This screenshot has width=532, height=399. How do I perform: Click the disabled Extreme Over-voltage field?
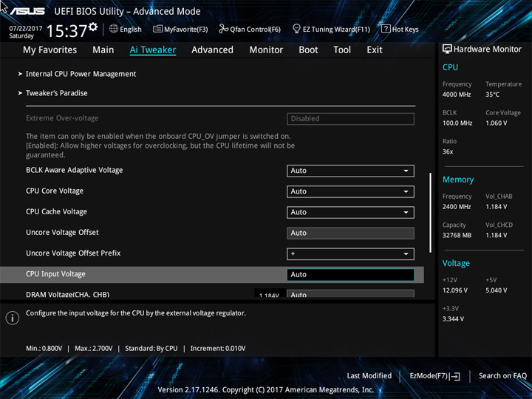[x=350, y=119]
